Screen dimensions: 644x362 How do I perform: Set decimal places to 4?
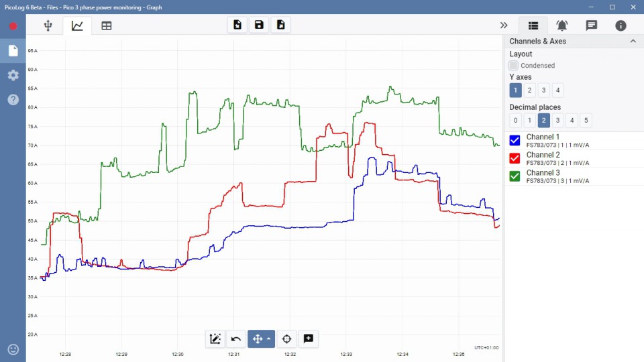tap(572, 121)
